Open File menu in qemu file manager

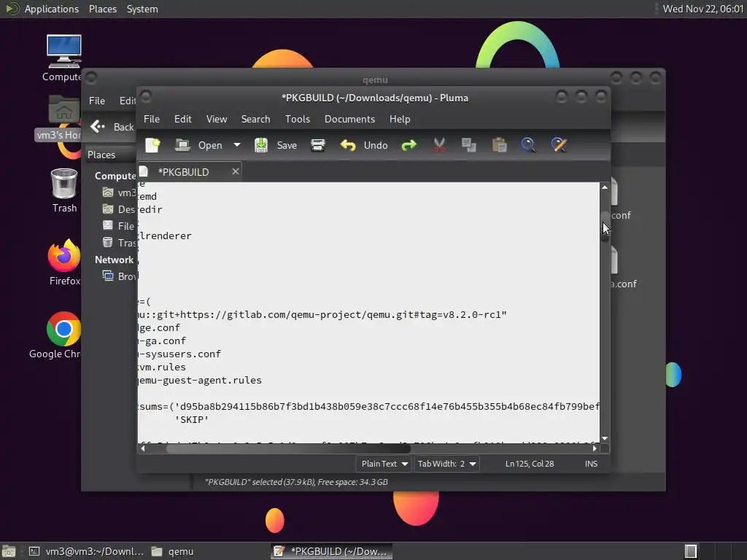coord(97,101)
